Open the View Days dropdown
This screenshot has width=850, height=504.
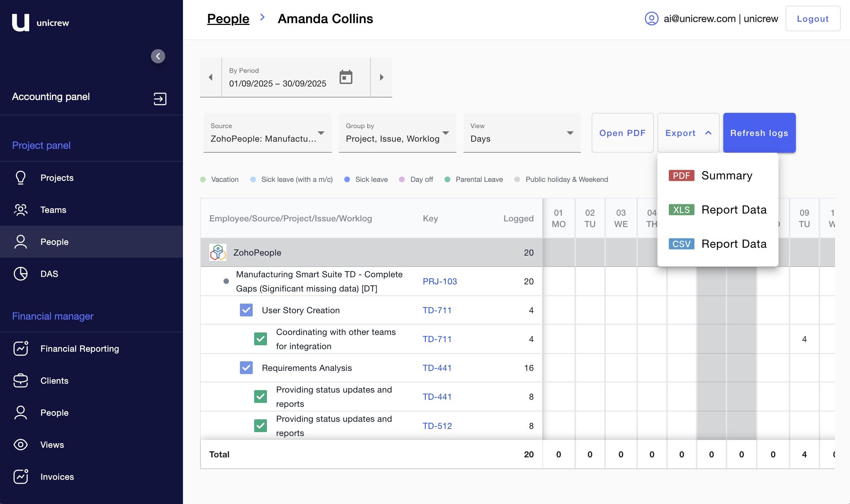[x=522, y=133]
